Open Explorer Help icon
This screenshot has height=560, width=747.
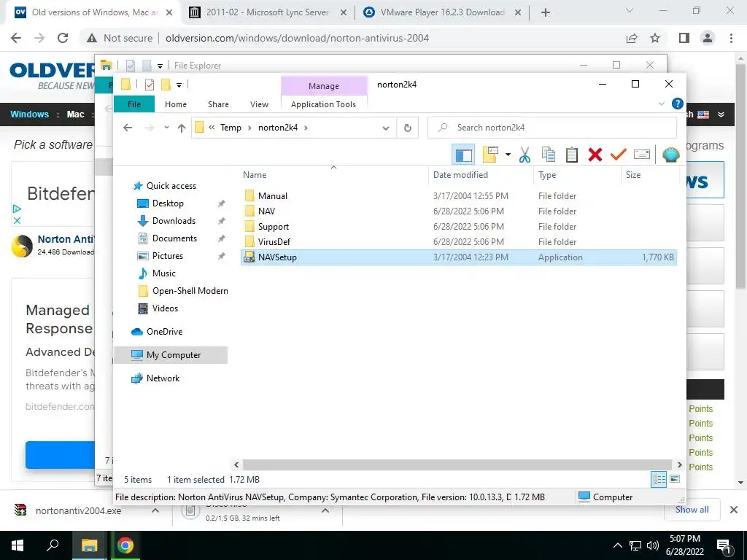[x=678, y=104]
